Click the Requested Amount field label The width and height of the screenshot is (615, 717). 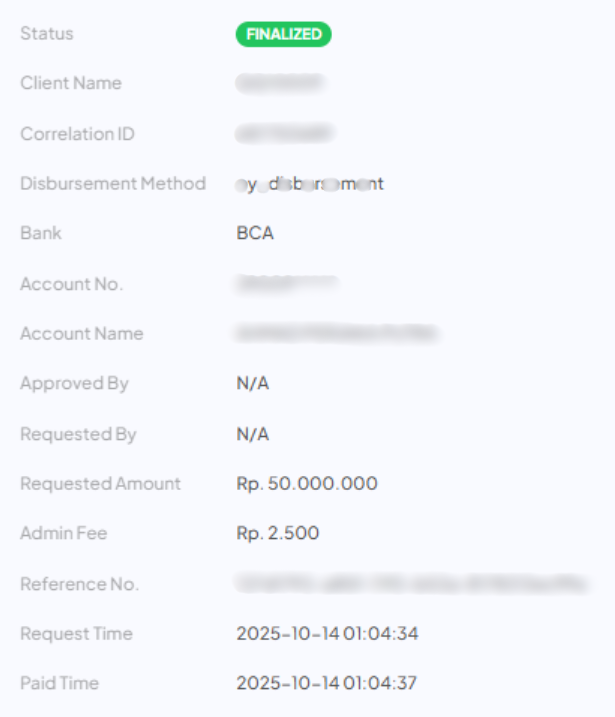[100, 484]
